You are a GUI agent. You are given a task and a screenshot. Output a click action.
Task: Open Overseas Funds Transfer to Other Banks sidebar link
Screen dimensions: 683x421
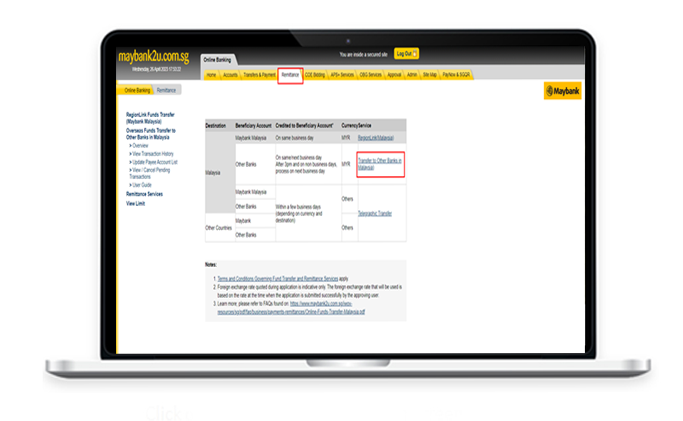(151, 134)
